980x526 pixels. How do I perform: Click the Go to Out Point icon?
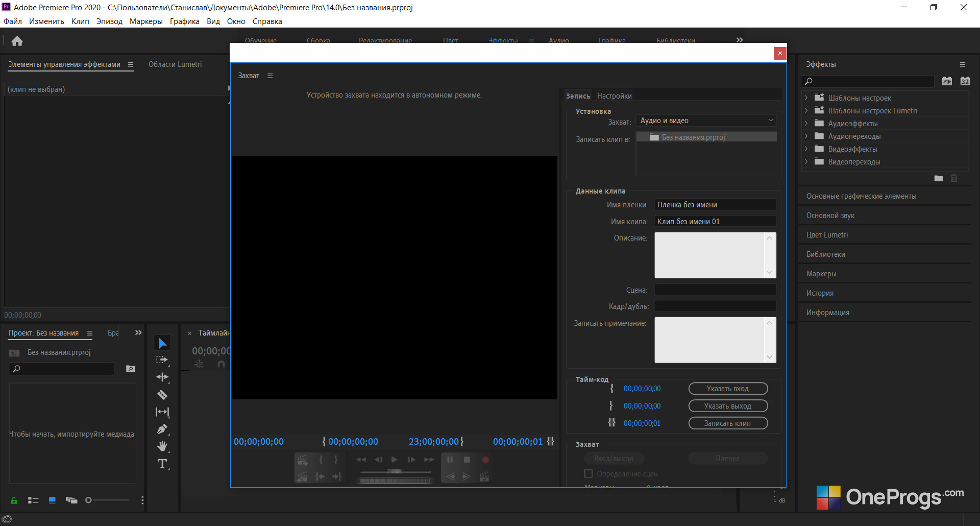coord(337,476)
